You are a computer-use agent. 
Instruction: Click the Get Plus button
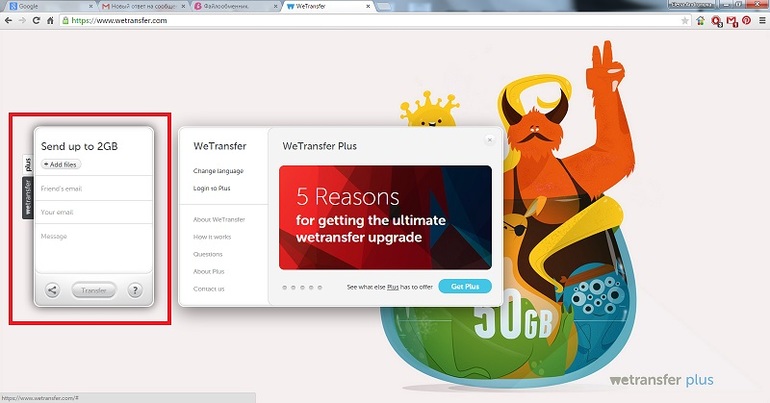pos(465,286)
